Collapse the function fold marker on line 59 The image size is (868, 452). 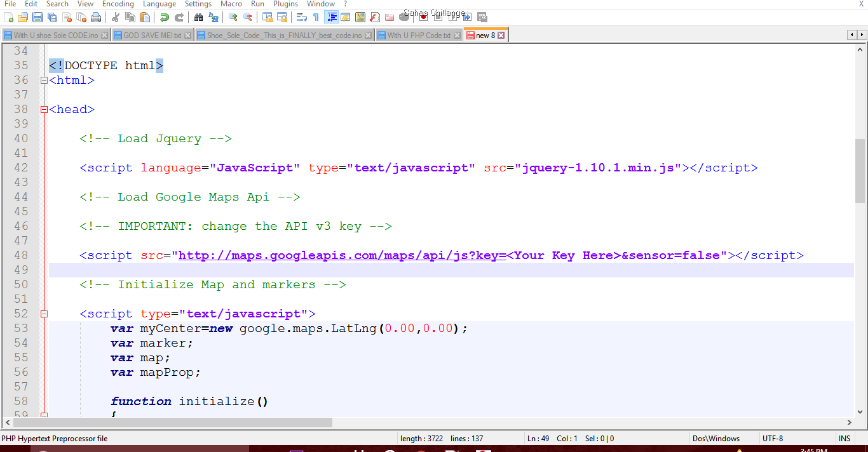coord(44,415)
